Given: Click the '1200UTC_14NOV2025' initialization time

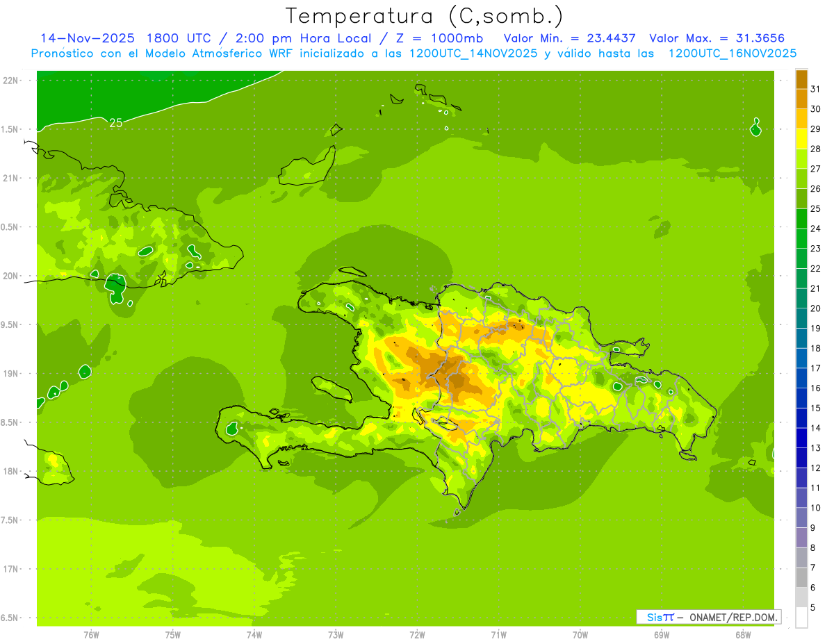Looking at the screenshot, I should click(x=473, y=53).
